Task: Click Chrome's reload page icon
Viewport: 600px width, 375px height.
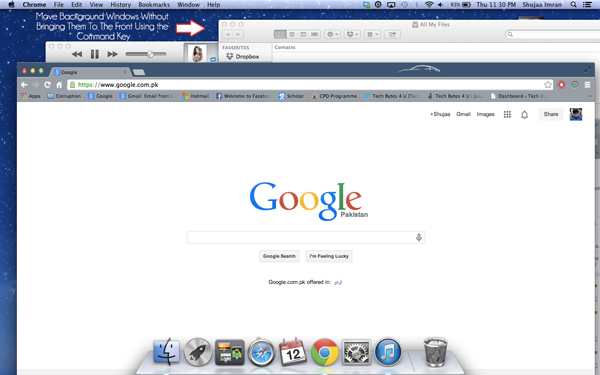Action: (x=47, y=85)
